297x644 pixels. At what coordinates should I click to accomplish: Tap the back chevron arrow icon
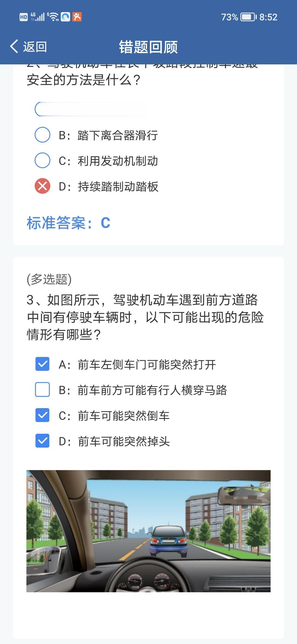pyautogui.click(x=14, y=46)
